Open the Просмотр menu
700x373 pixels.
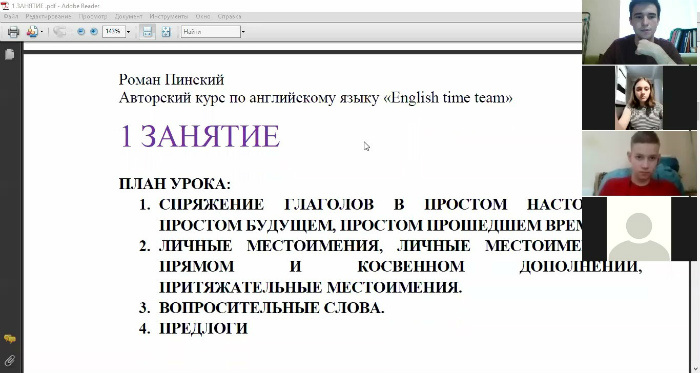coord(93,17)
